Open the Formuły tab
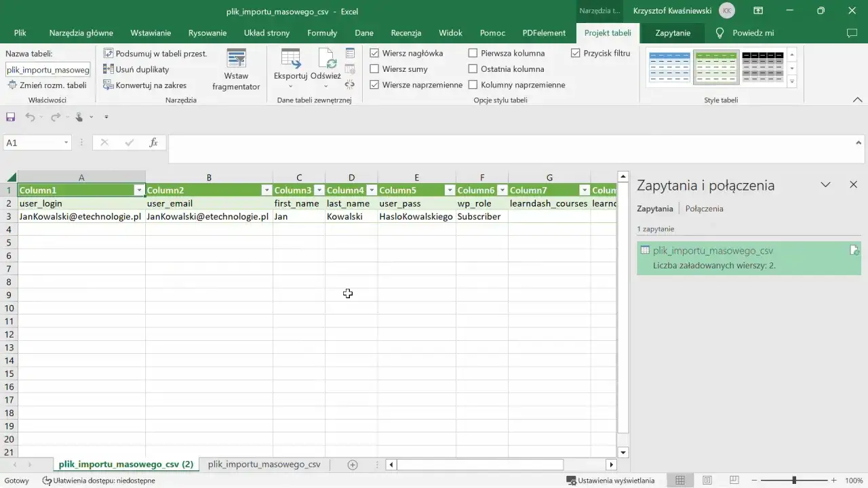The image size is (868, 488). coord(322,33)
